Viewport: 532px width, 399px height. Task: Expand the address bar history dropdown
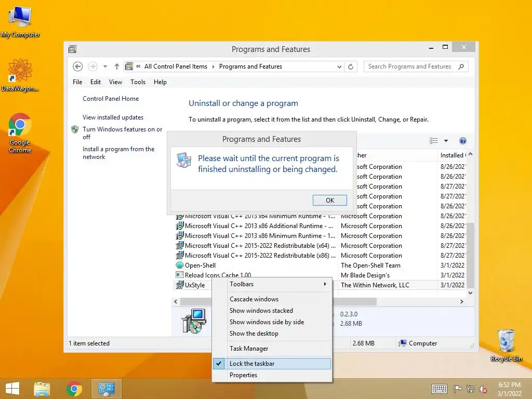(x=339, y=67)
